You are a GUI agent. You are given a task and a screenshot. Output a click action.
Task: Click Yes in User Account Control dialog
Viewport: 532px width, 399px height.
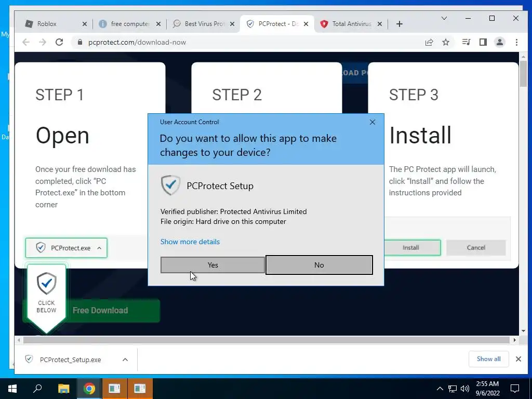point(212,265)
